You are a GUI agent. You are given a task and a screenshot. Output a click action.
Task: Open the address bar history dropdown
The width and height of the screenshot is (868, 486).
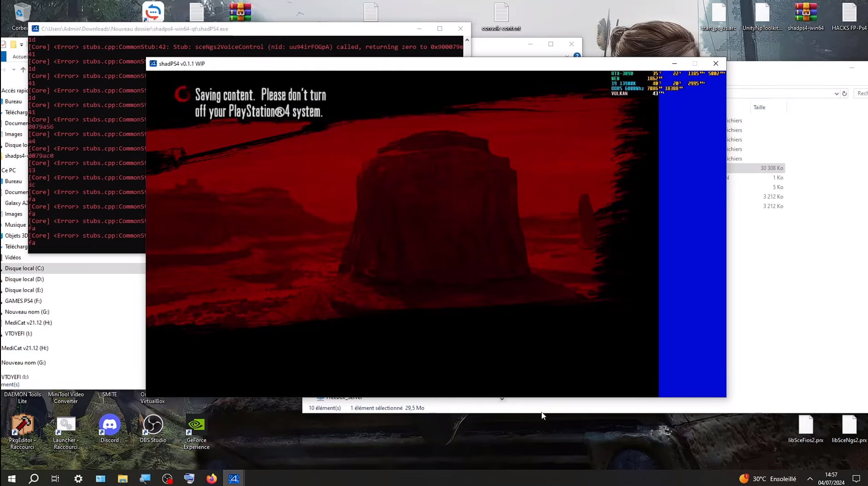836,93
